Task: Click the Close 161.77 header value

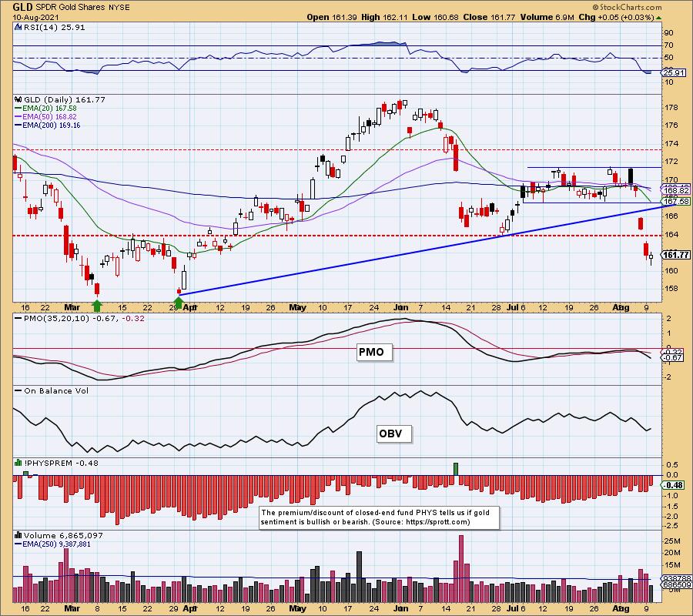Action: tap(489, 17)
